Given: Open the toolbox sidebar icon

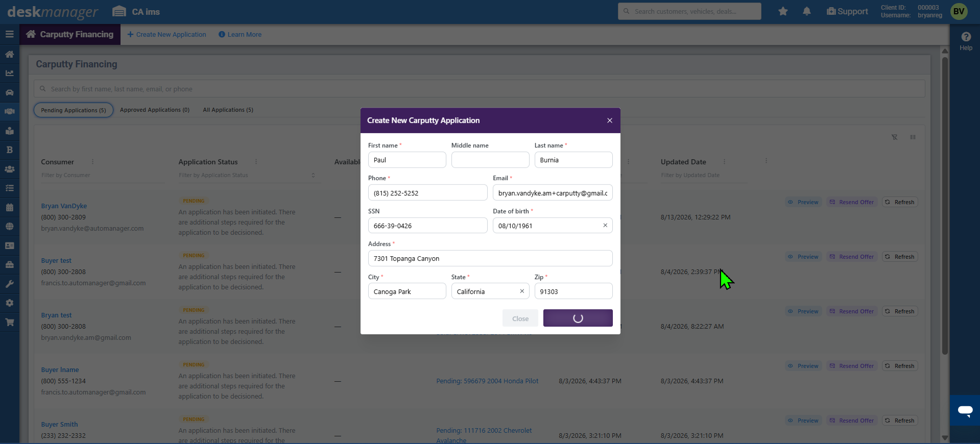Looking at the screenshot, I should [x=9, y=264].
